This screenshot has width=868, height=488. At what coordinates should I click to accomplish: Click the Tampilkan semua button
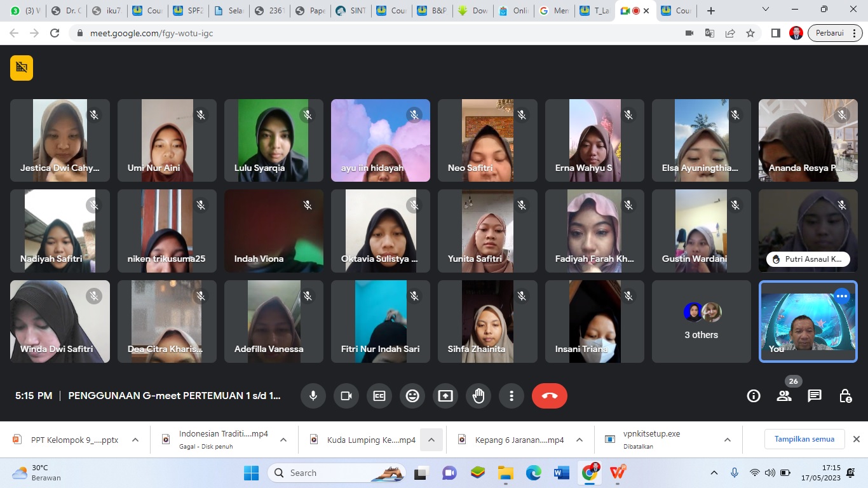[804, 439]
